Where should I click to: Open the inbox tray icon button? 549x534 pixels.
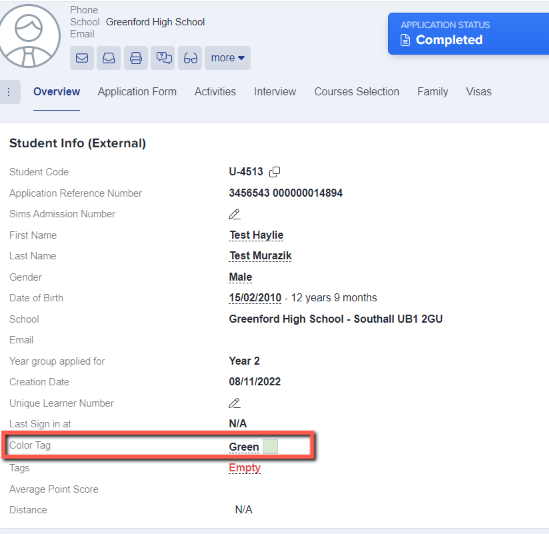109,58
